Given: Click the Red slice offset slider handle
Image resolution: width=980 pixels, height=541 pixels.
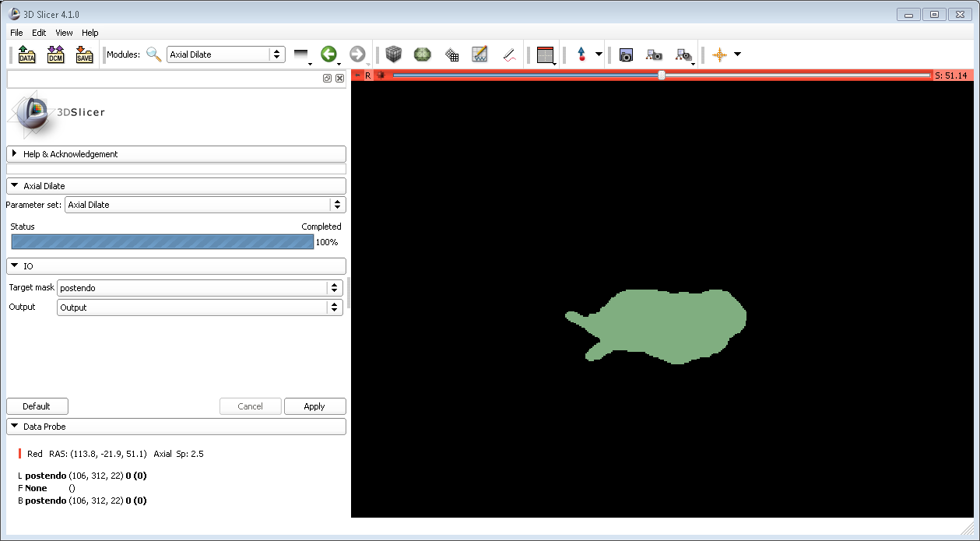Looking at the screenshot, I should 662,76.
